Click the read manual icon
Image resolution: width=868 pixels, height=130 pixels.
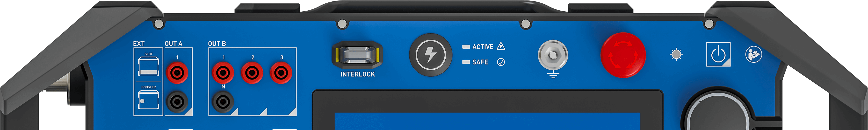coord(753,54)
